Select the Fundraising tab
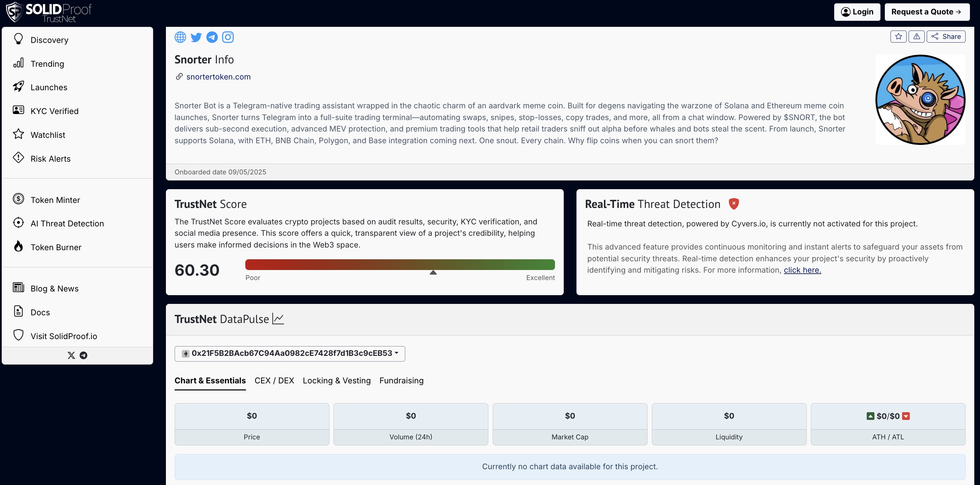 [402, 380]
